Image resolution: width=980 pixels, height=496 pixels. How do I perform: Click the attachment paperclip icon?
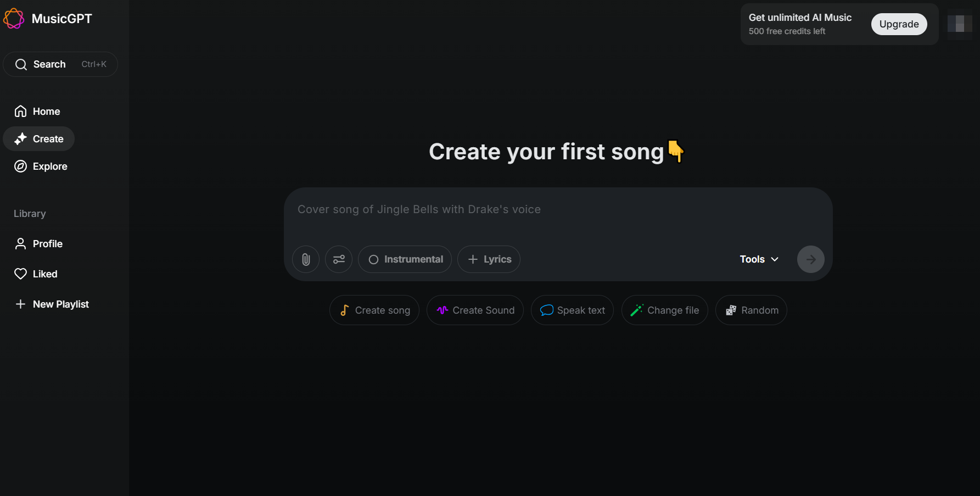305,259
